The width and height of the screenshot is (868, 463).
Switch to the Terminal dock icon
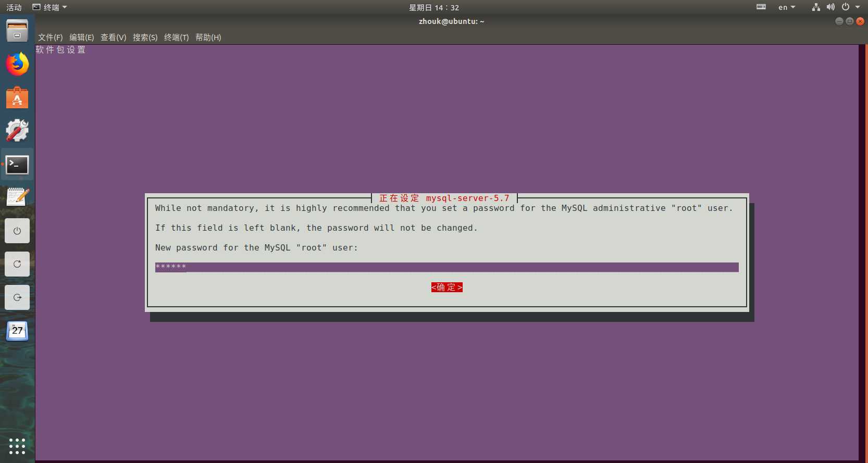click(17, 165)
